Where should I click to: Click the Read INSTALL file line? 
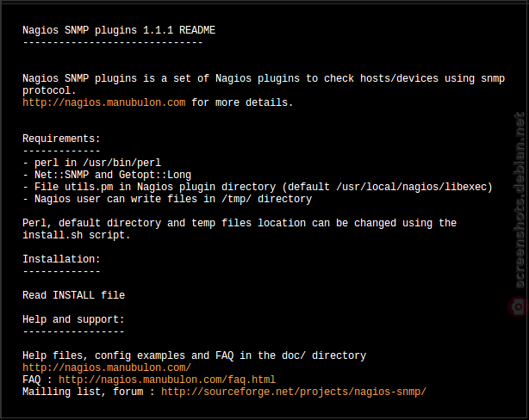tap(73, 295)
